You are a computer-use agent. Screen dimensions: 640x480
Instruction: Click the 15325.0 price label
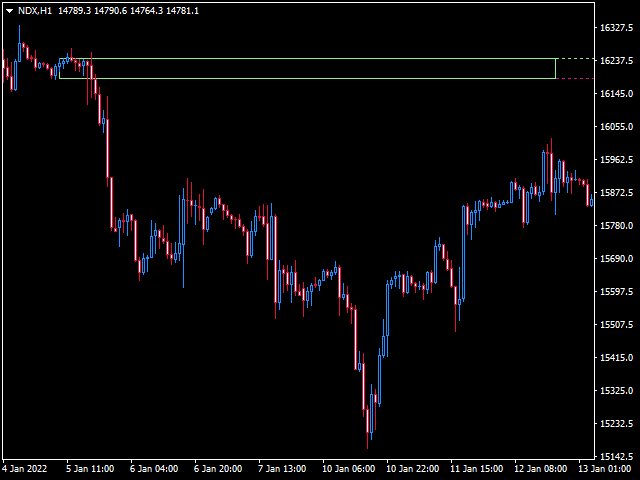pyautogui.click(x=616, y=391)
